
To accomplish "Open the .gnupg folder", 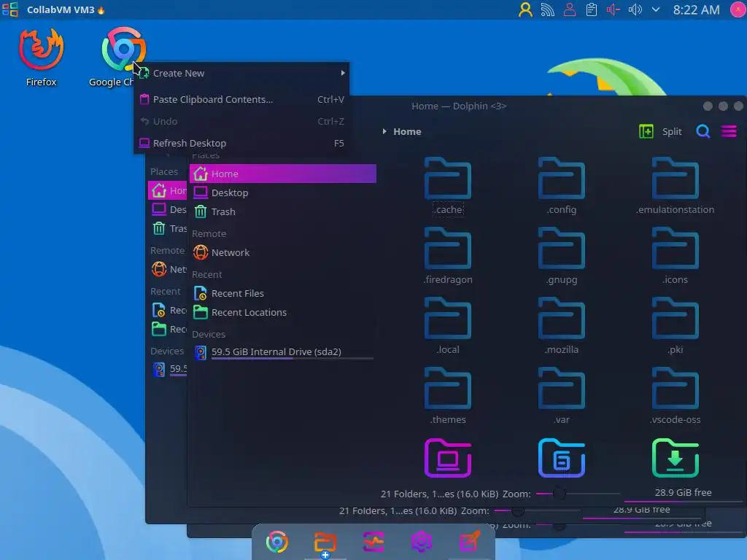I will tap(561, 256).
